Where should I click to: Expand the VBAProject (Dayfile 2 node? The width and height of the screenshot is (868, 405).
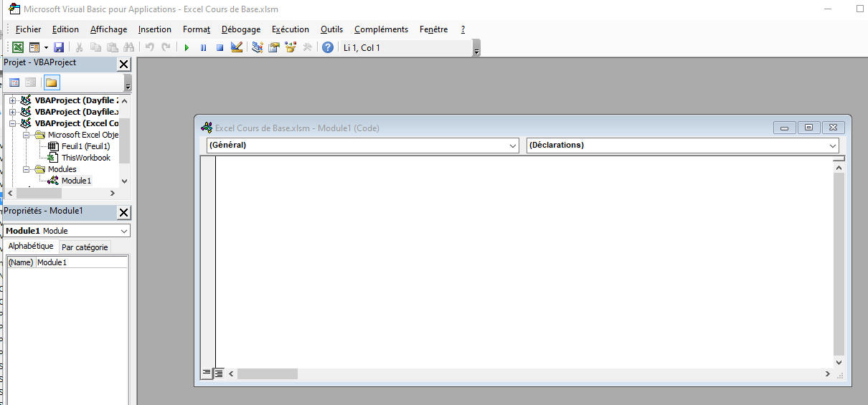(12, 100)
